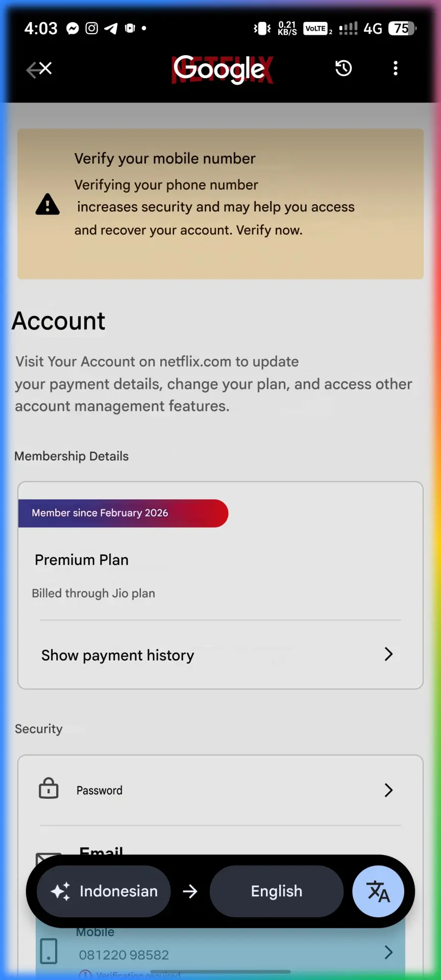Select English target language

click(277, 891)
